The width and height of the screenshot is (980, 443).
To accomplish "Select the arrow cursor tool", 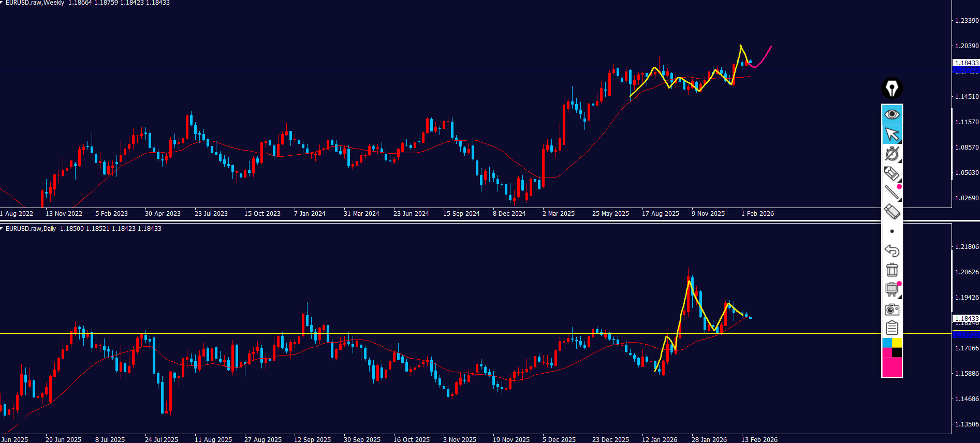I will pyautogui.click(x=891, y=134).
